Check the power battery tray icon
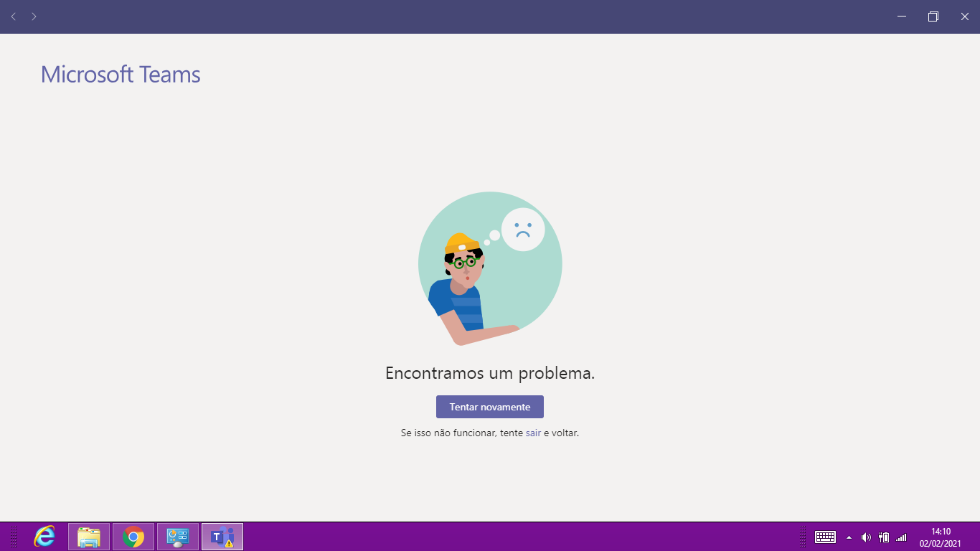Image resolution: width=980 pixels, height=551 pixels. pyautogui.click(x=884, y=537)
